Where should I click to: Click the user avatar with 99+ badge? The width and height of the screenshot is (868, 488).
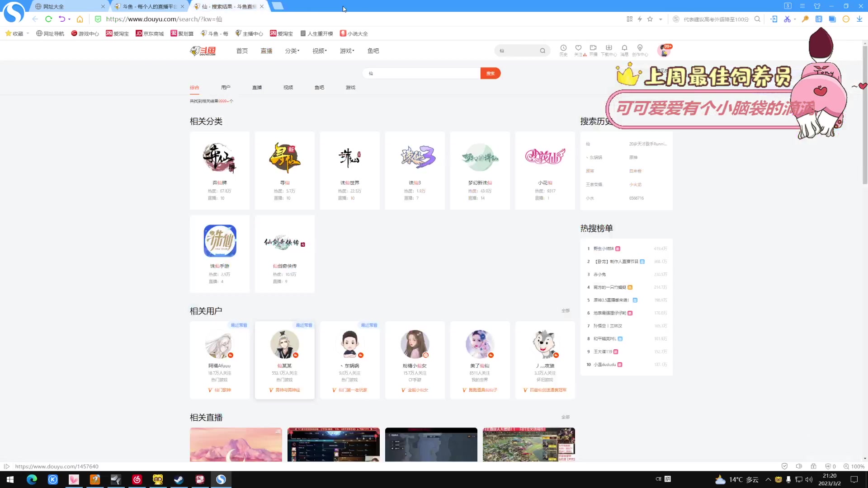coord(664,51)
